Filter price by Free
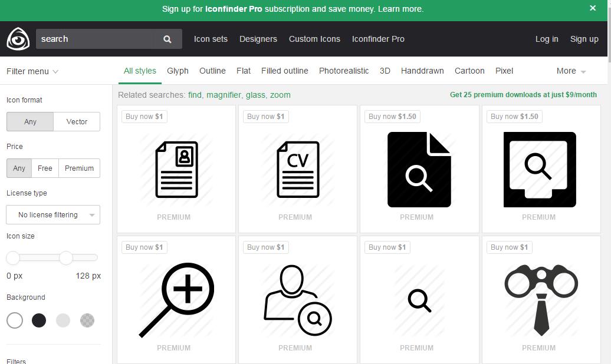This screenshot has width=611, height=364. [45, 168]
